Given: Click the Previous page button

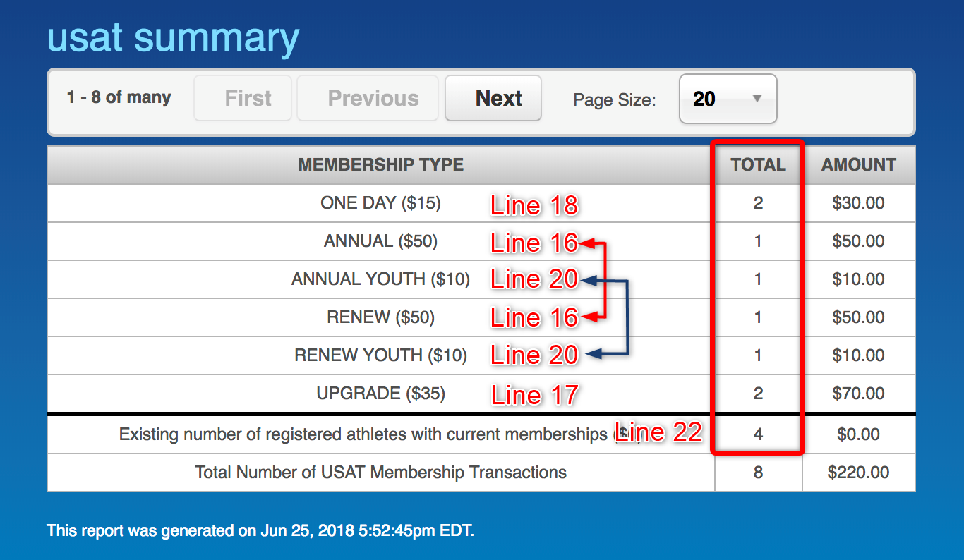Looking at the screenshot, I should pyautogui.click(x=368, y=98).
